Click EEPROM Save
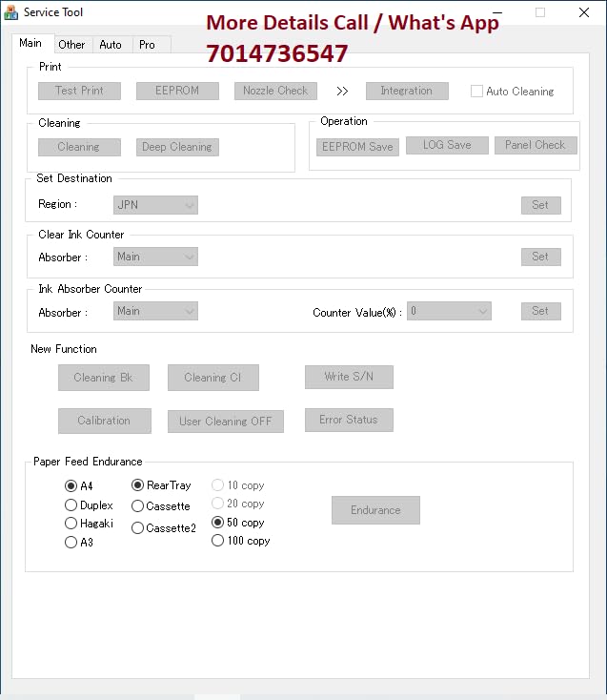This screenshot has width=607, height=700. 357,147
